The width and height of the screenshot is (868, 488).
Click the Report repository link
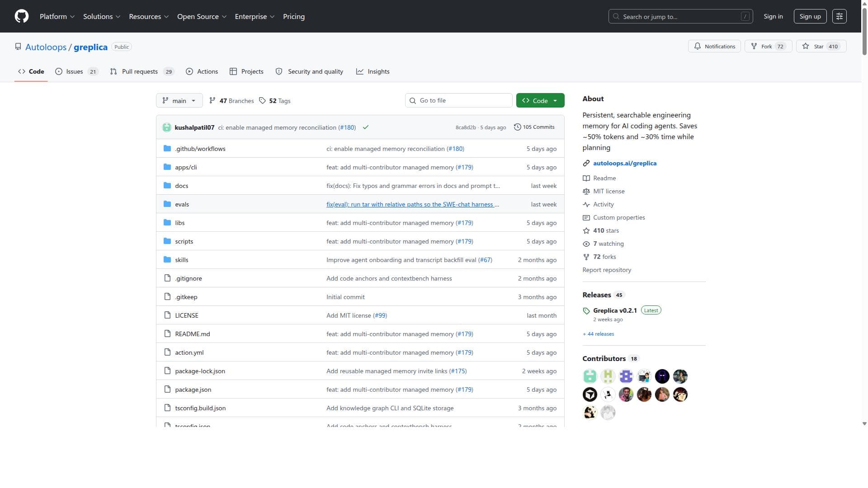tap(607, 270)
